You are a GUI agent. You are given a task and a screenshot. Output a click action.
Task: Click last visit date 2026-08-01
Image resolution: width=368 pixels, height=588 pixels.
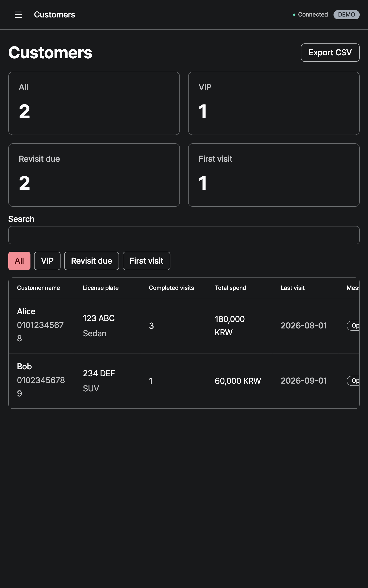[x=304, y=326]
